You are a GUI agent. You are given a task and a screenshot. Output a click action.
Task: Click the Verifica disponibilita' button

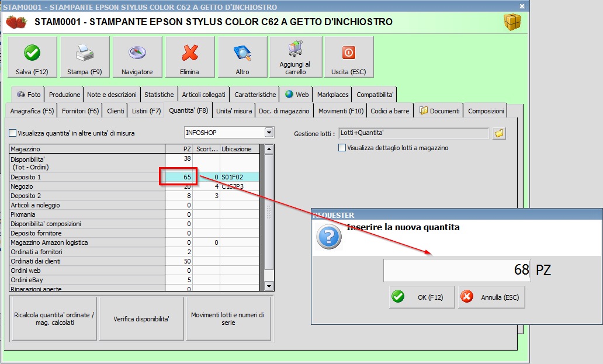[x=141, y=318]
